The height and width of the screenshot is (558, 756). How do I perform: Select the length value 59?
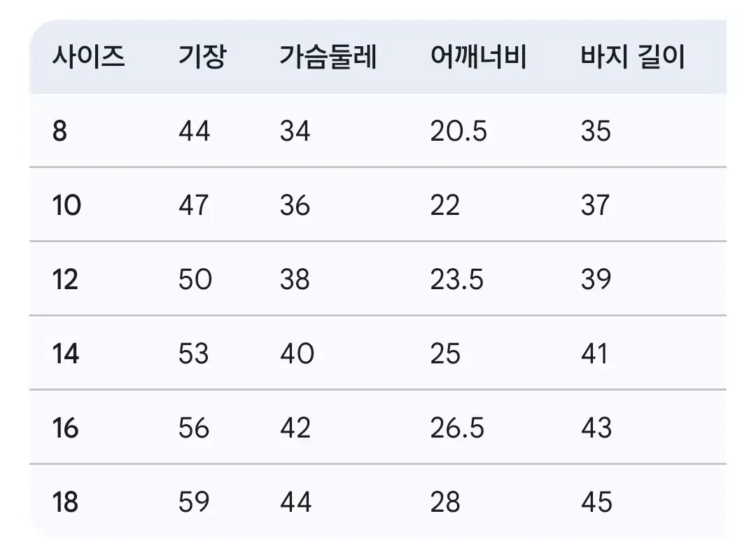[x=194, y=502]
